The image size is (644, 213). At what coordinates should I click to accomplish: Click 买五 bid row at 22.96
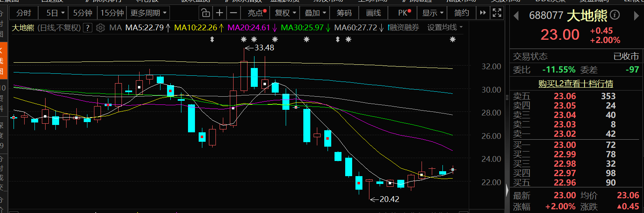coord(576,183)
